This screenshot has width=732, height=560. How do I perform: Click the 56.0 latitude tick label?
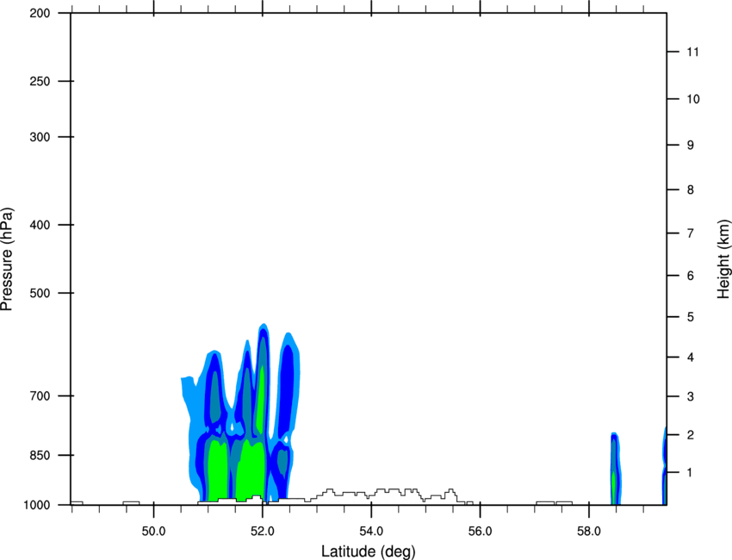[x=480, y=532]
